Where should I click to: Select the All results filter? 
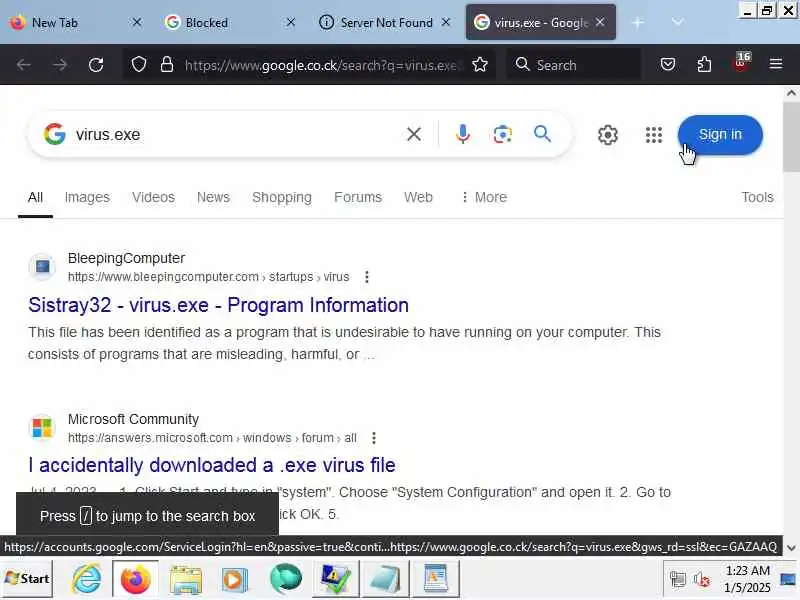click(x=35, y=197)
